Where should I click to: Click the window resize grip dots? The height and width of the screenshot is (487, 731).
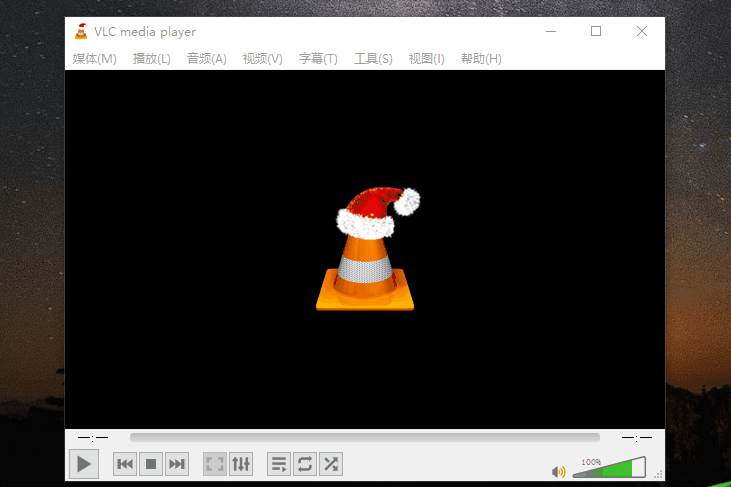pos(658,474)
